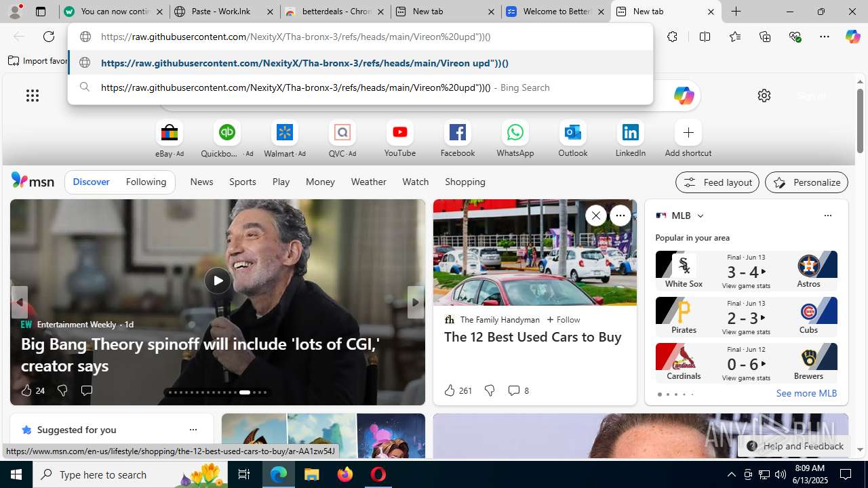The width and height of the screenshot is (868, 488).
Task: Open the Collections icon
Action: (765, 37)
